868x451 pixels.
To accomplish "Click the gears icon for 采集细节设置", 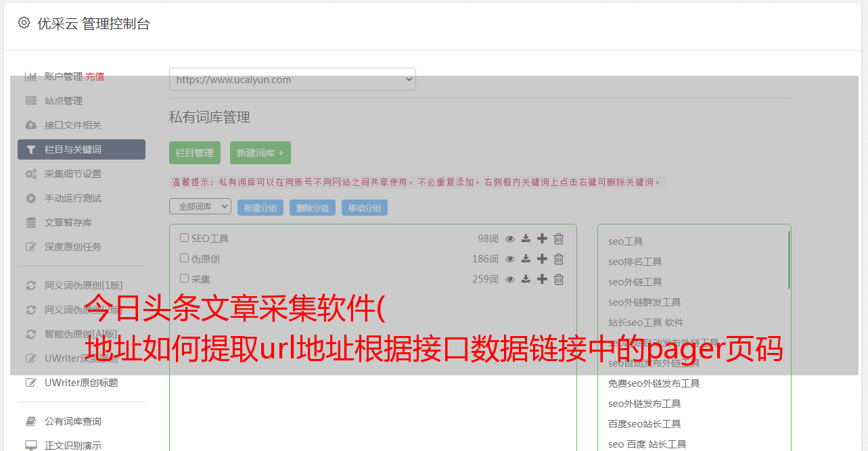I will [x=31, y=174].
